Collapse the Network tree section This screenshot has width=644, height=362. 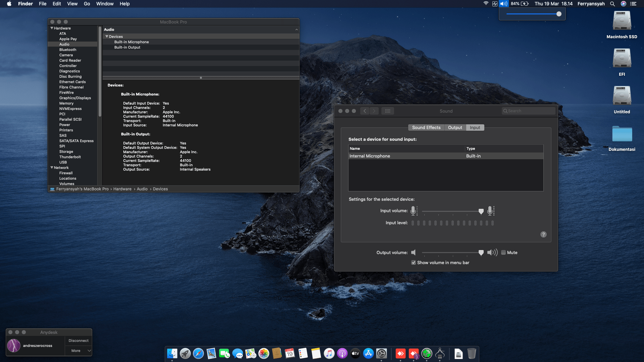52,168
